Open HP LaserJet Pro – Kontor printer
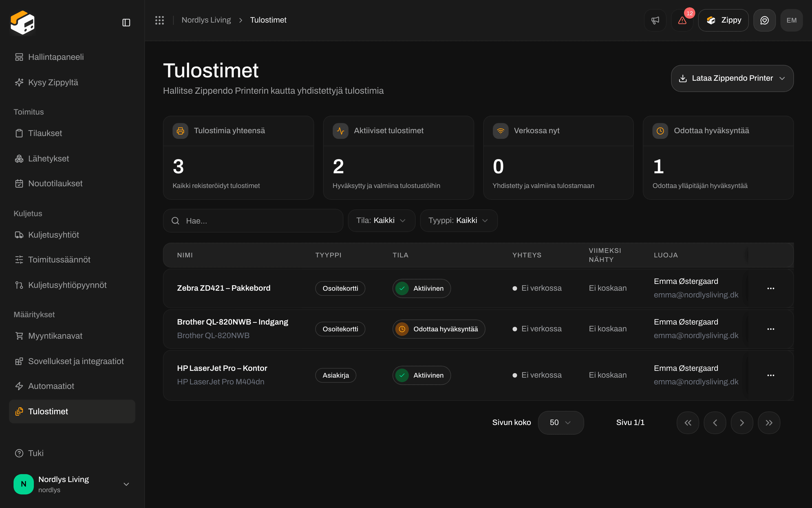 point(222,368)
